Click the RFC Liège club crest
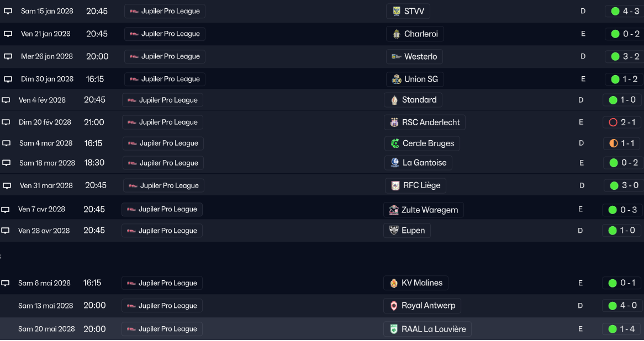This screenshot has width=644, height=341. pos(395,186)
